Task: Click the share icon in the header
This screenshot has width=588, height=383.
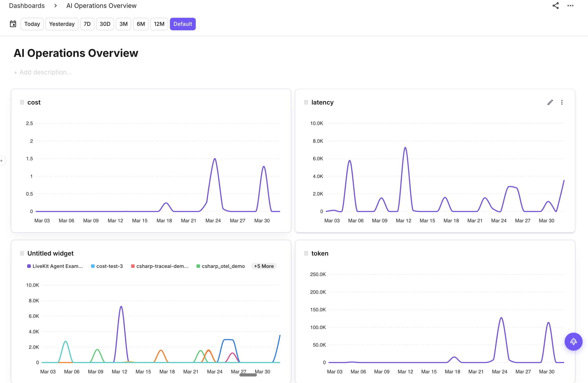Action: [555, 6]
